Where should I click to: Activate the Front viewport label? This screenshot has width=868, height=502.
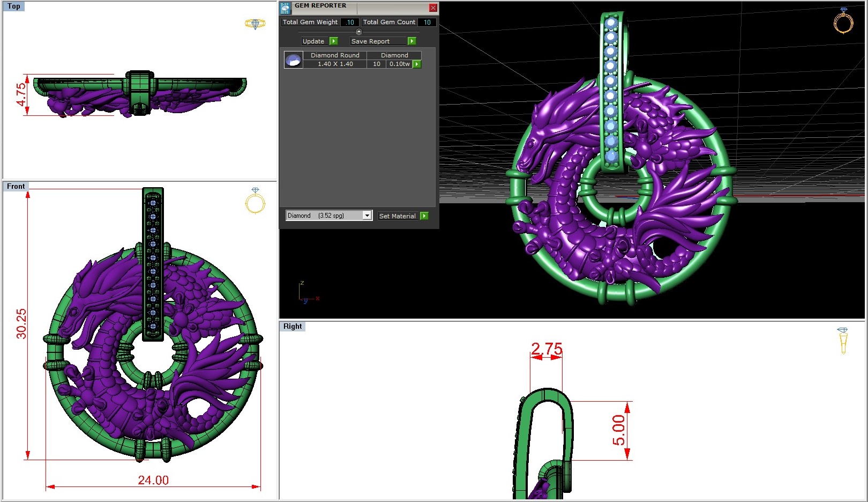[16, 187]
